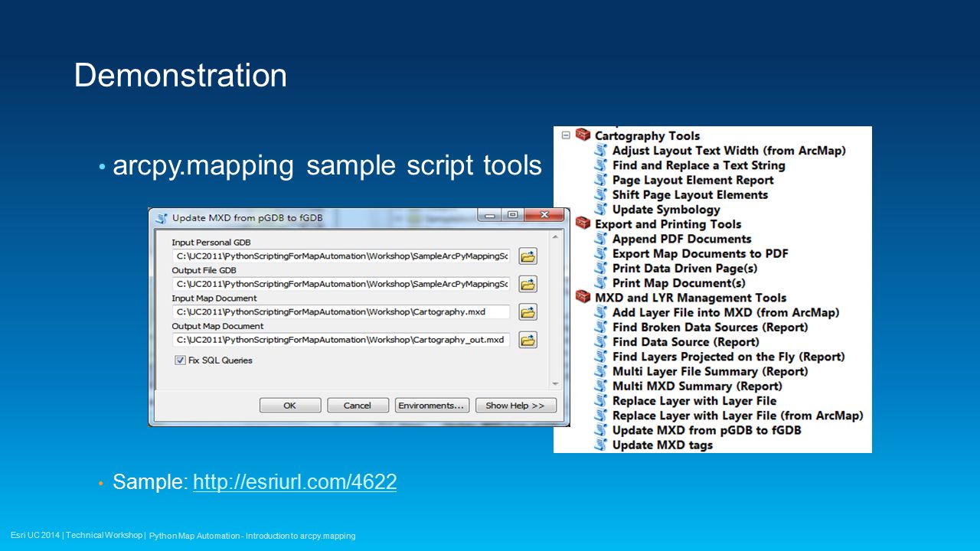
Task: Click script icon beside Find Broken Data Sources
Action: [601, 327]
